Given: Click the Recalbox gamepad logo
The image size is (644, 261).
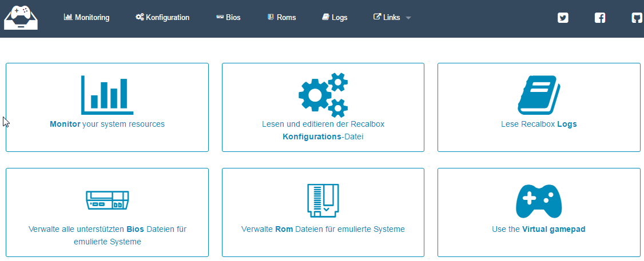Looking at the screenshot, I should coord(21,18).
